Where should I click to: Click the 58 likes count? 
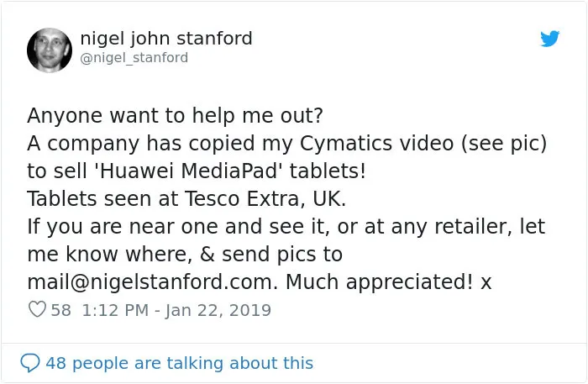(x=60, y=310)
